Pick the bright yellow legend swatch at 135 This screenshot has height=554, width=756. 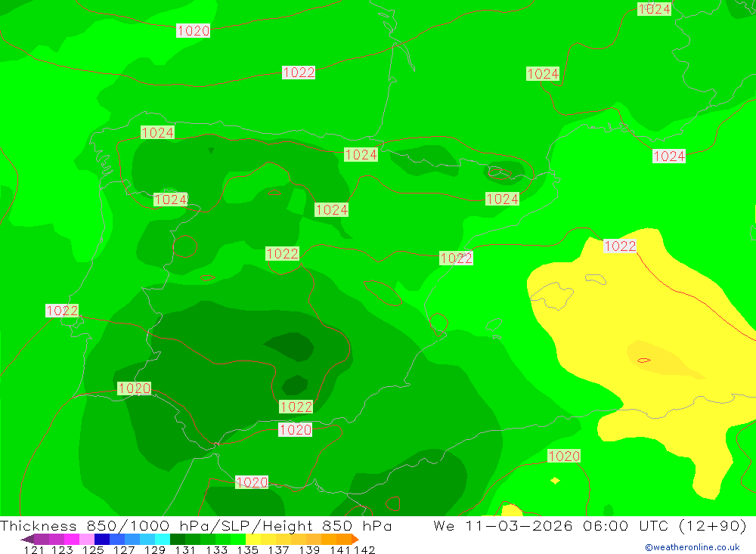click(253, 539)
